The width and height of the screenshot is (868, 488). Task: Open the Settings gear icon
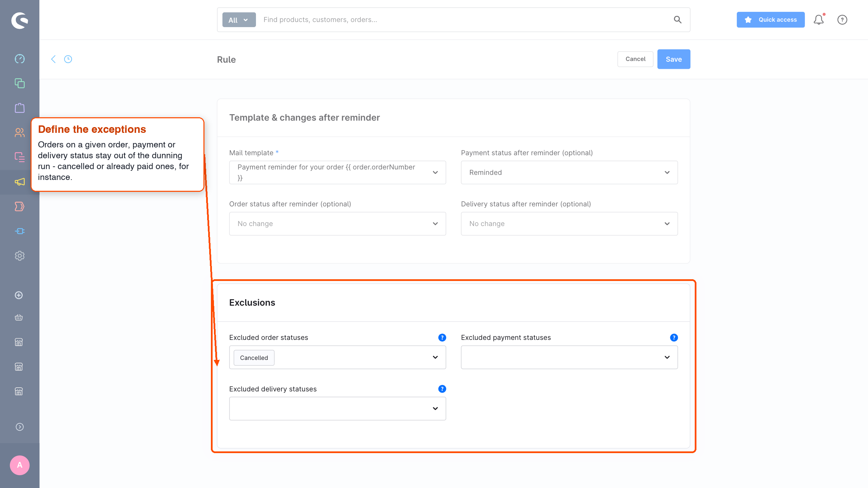(20, 256)
